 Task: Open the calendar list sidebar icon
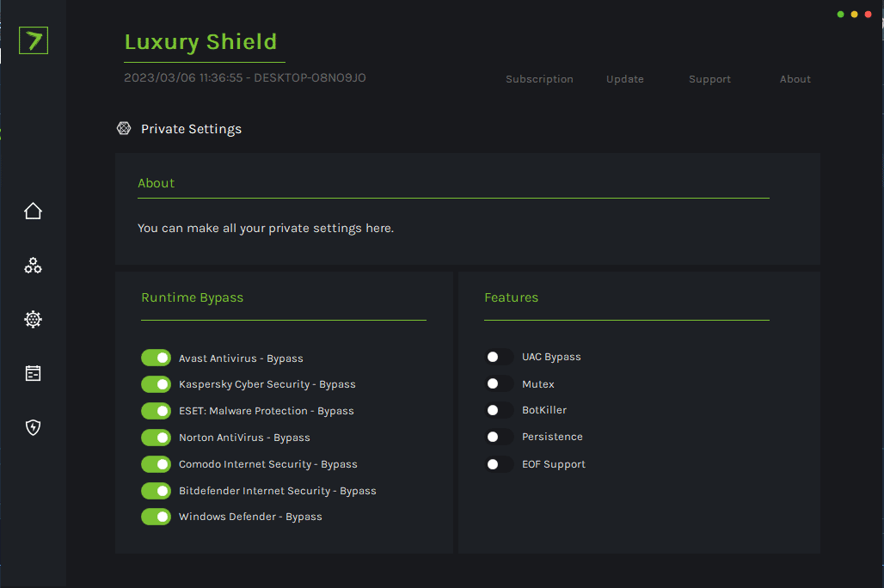pyautogui.click(x=34, y=373)
